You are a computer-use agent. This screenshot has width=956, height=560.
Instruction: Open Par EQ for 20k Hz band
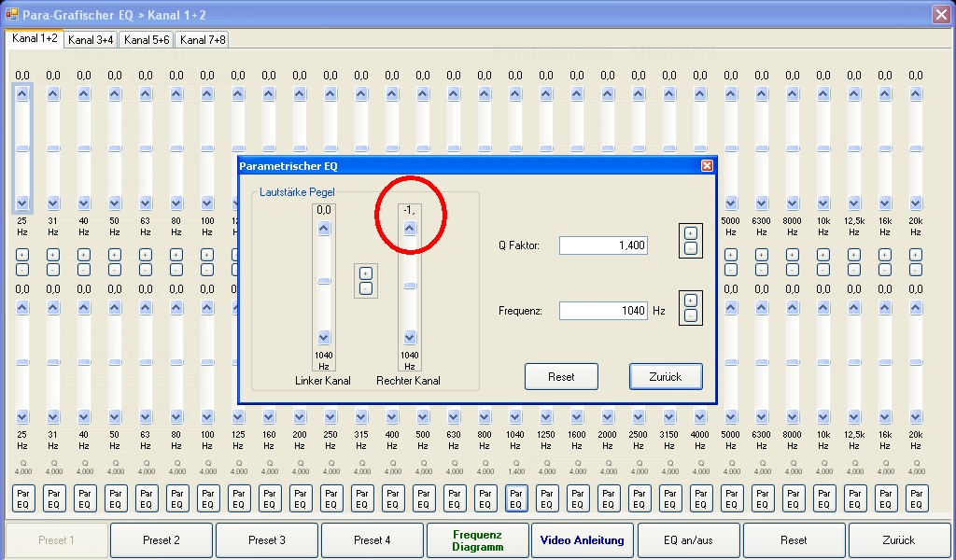click(917, 498)
